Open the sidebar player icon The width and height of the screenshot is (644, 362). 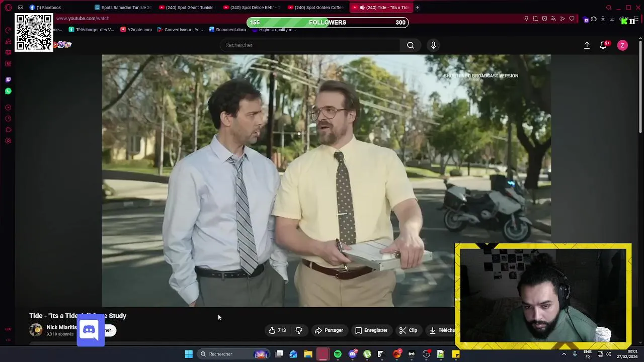(x=8, y=108)
